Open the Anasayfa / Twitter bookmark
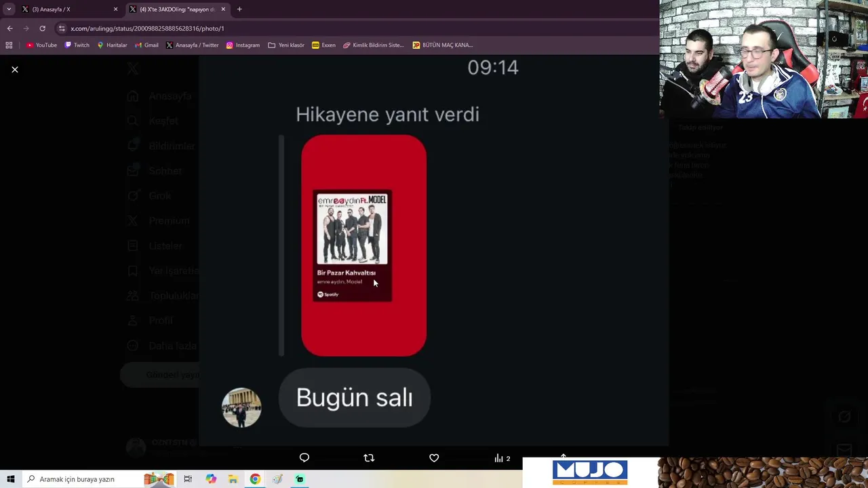This screenshot has width=868, height=488. pos(192,45)
